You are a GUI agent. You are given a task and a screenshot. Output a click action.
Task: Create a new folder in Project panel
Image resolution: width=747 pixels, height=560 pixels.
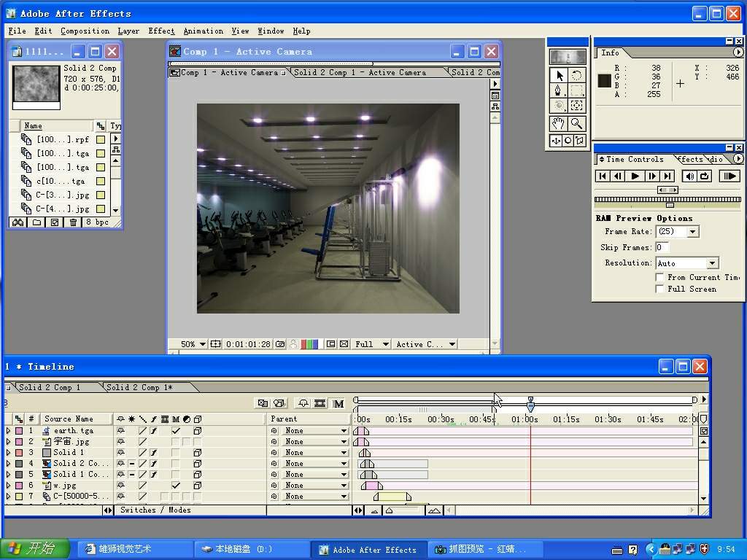(x=36, y=222)
